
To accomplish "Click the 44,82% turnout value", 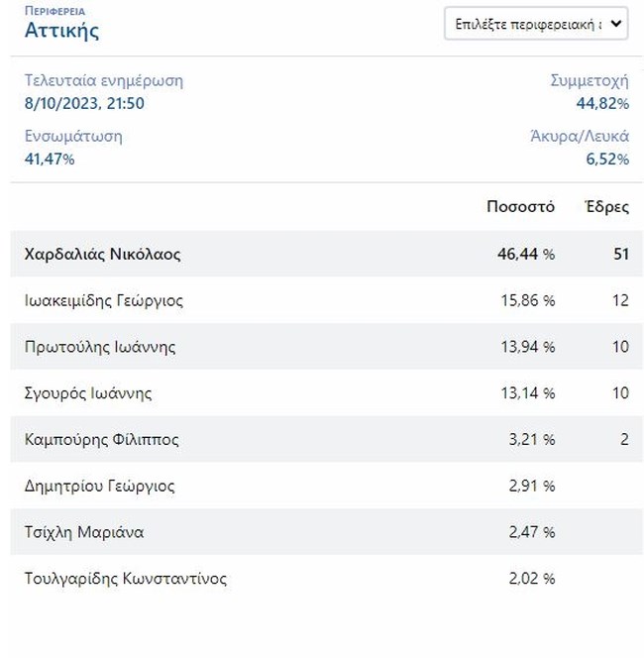I will click(602, 103).
